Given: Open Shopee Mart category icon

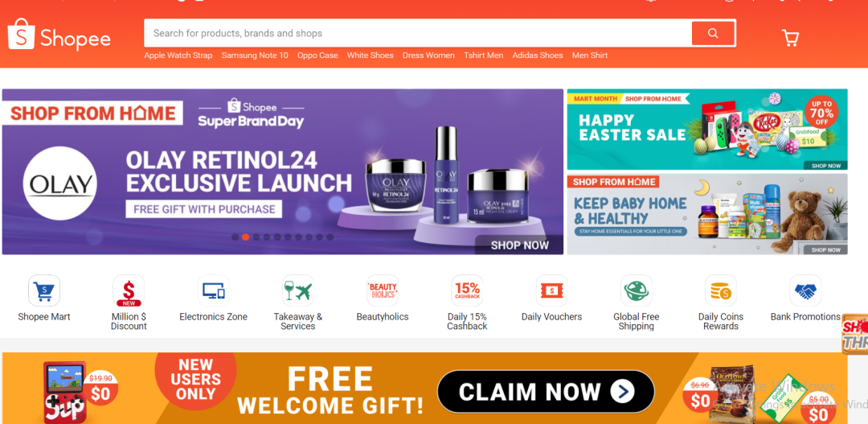Looking at the screenshot, I should (x=44, y=290).
